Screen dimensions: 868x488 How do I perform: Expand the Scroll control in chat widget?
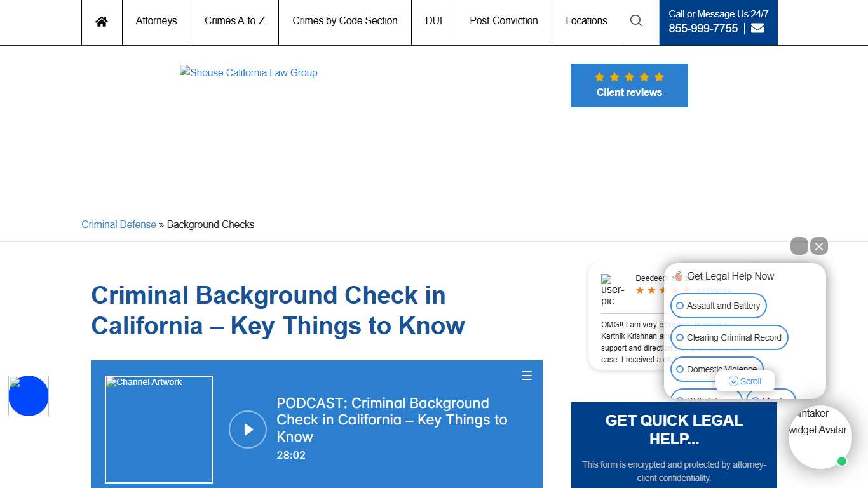click(745, 381)
